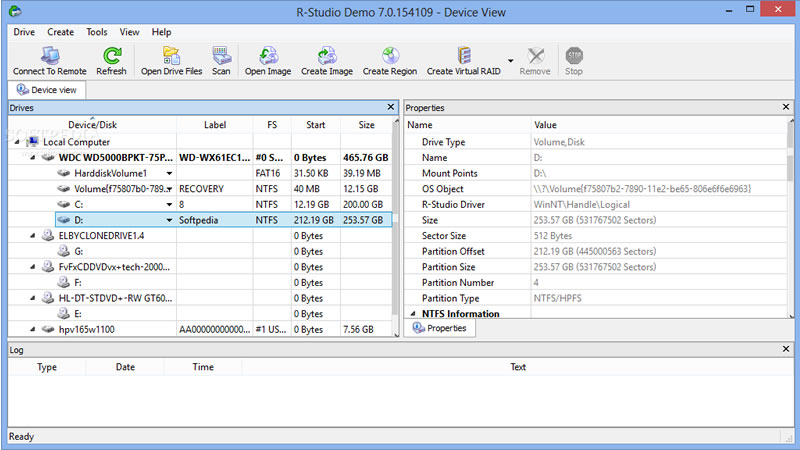This screenshot has height=450, width=800.
Task: Open Create Virtual RAID dropdown arrow
Action: [x=510, y=61]
